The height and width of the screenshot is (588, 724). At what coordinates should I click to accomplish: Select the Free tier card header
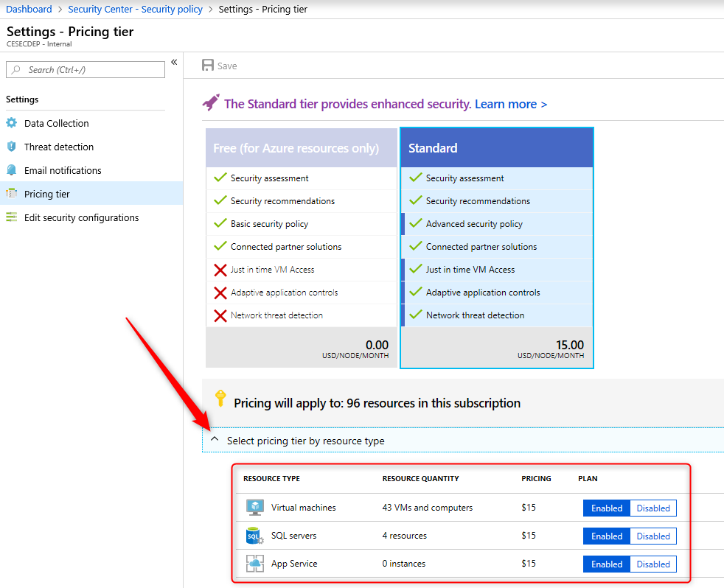[x=302, y=147]
